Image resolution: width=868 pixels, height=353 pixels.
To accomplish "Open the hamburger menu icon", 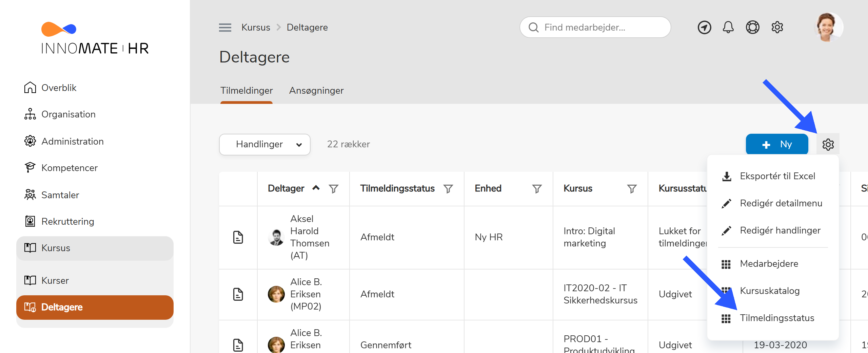I will [x=225, y=27].
